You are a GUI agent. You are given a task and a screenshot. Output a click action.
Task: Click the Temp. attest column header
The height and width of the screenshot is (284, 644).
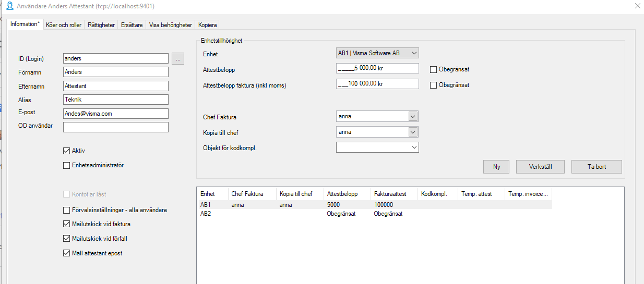482,194
